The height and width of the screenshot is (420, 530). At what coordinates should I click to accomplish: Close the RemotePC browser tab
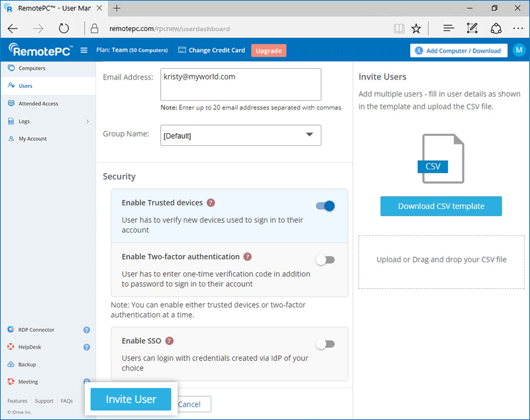pyautogui.click(x=99, y=8)
